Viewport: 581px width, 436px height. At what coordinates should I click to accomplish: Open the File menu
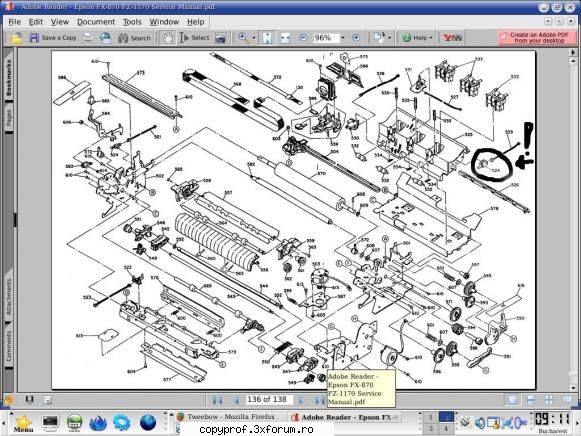(x=15, y=22)
